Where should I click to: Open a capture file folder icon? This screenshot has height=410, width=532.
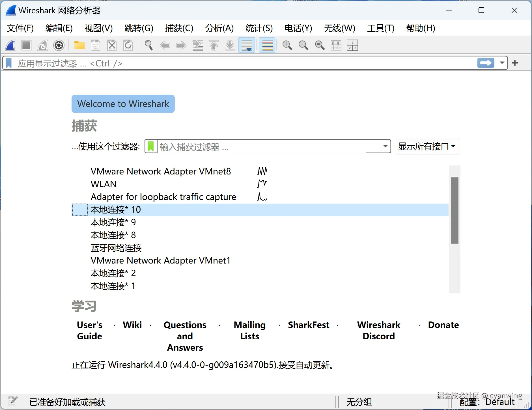(x=79, y=45)
